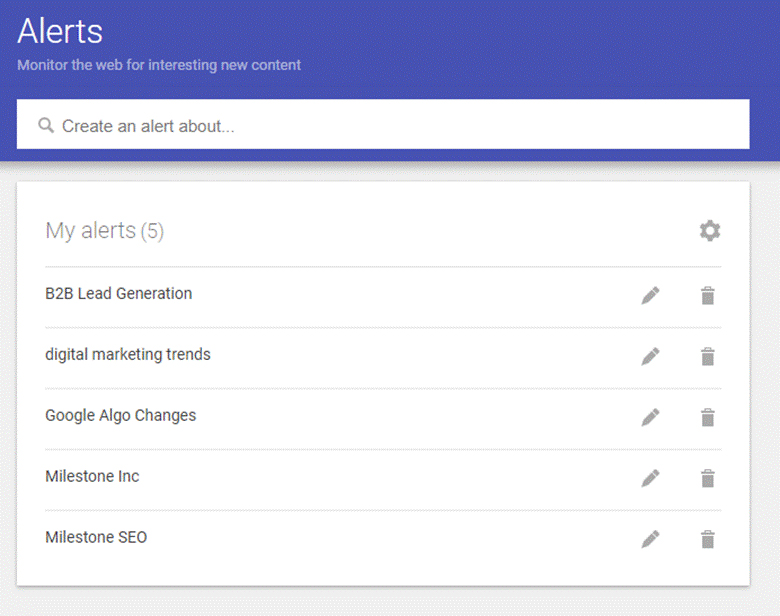Delete the Google Algo Changes alert
The image size is (780, 616).
[708, 417]
